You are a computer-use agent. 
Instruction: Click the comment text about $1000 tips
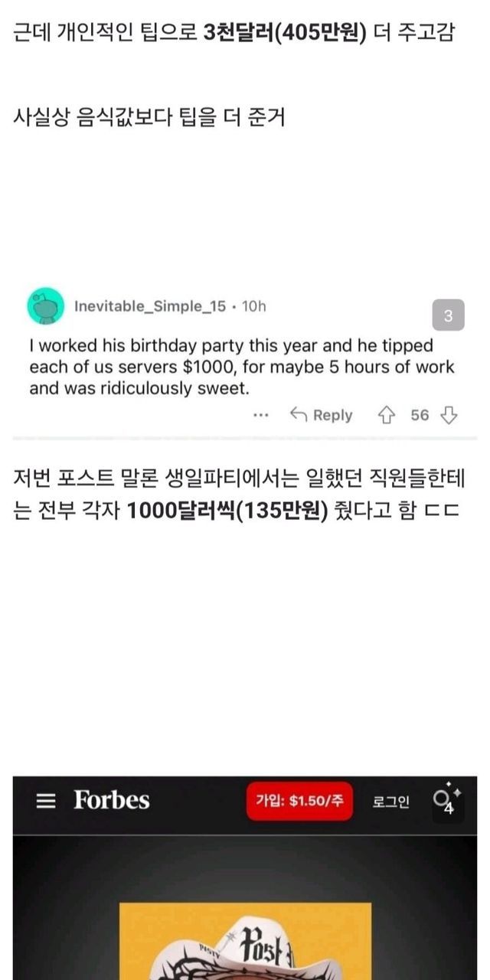click(242, 367)
